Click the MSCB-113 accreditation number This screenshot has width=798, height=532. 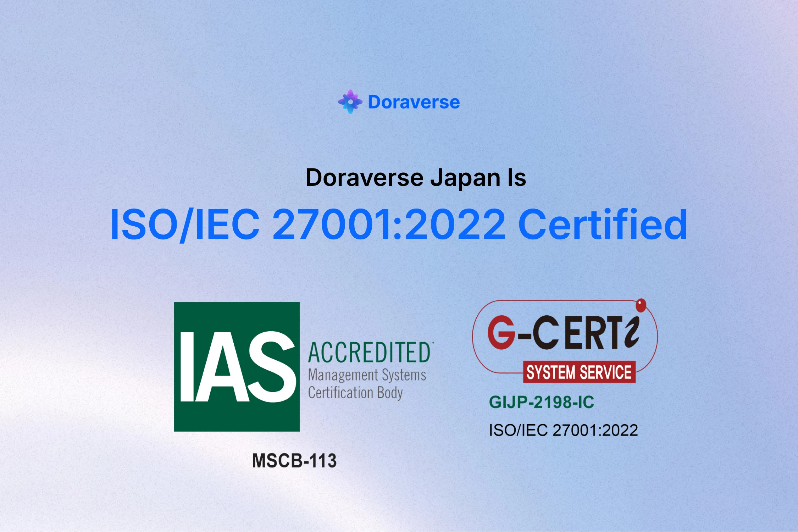294,461
